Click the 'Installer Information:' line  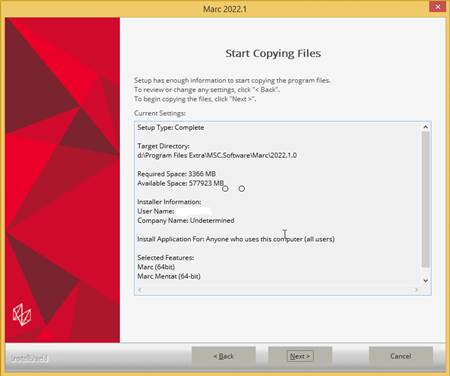[x=169, y=202]
